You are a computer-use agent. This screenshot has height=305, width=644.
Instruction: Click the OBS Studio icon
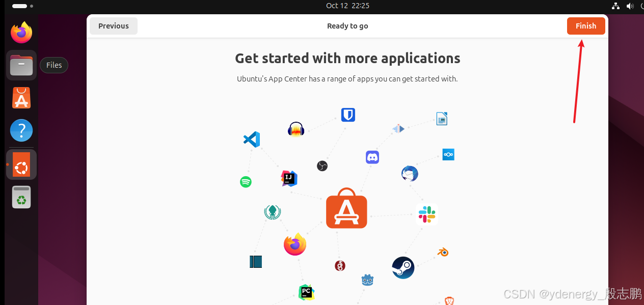click(x=322, y=166)
